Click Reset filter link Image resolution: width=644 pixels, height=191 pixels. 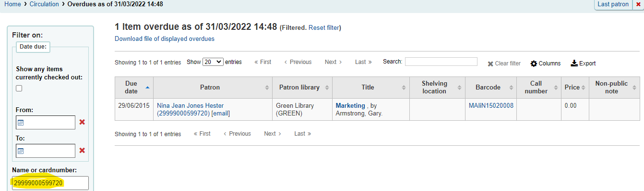tap(324, 28)
